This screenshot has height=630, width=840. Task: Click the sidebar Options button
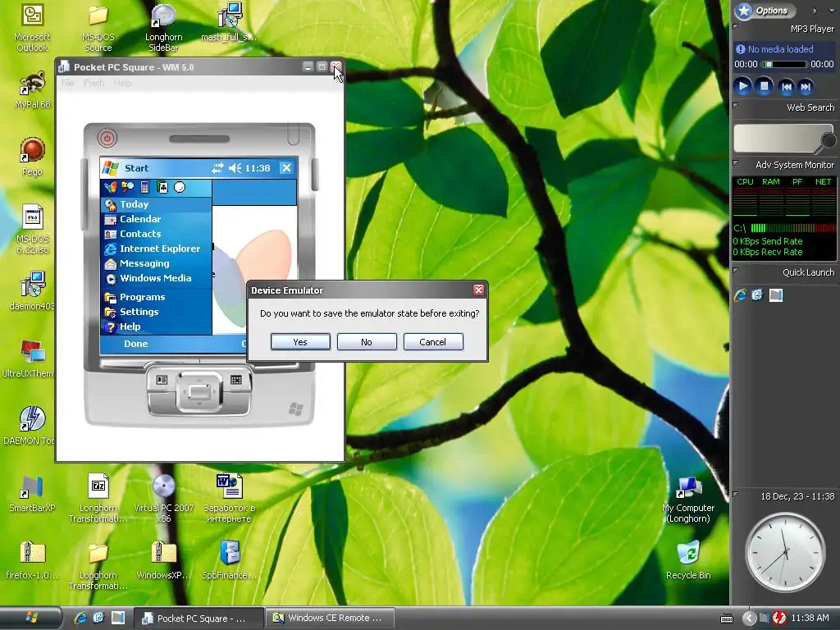pos(765,10)
